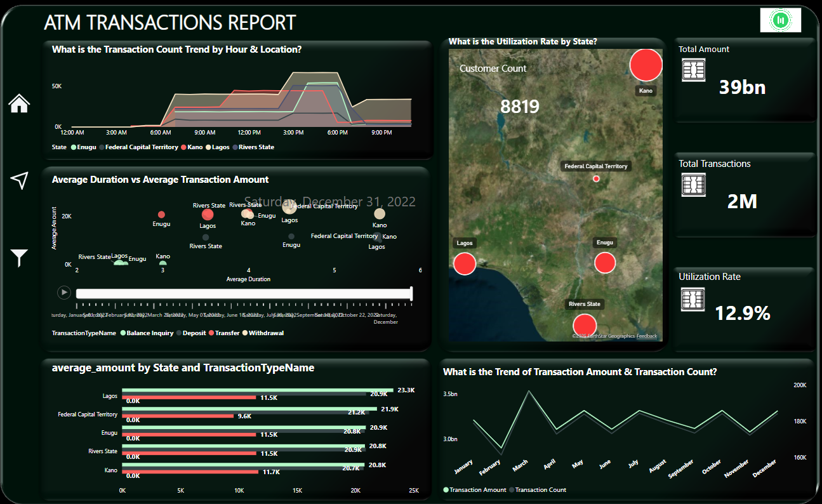Select Deposit transaction type legend item
822x504 pixels.
[x=190, y=333]
